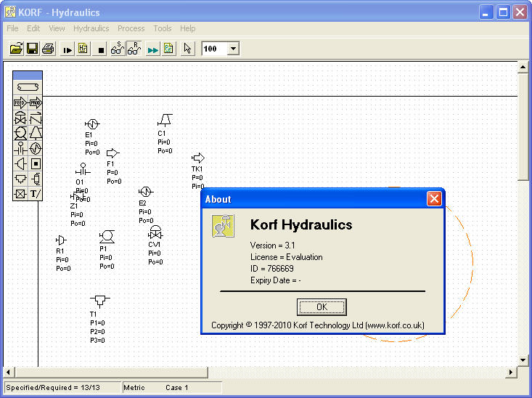Click the 'Version = 3.1' text
The height and width of the screenshot is (398, 532).
272,245
